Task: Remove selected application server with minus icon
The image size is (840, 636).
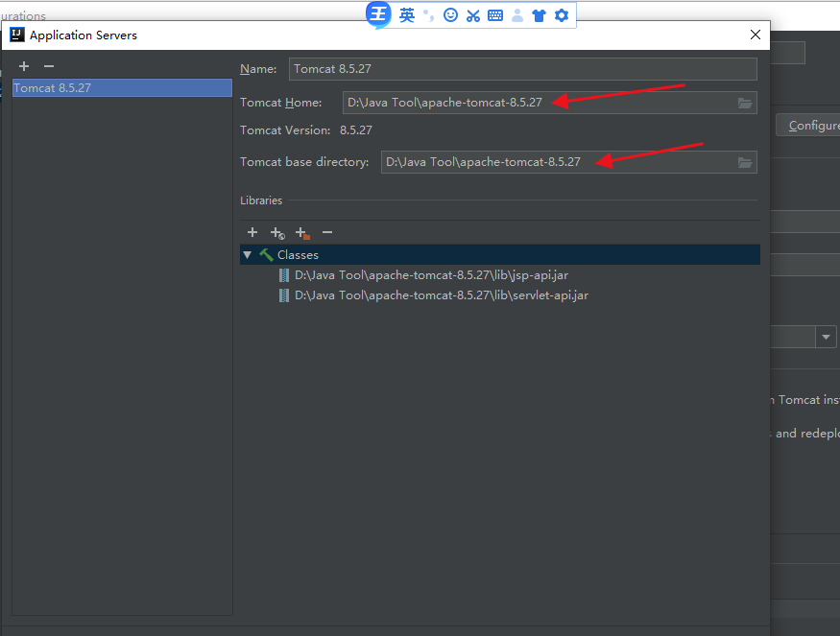Action: [49, 66]
